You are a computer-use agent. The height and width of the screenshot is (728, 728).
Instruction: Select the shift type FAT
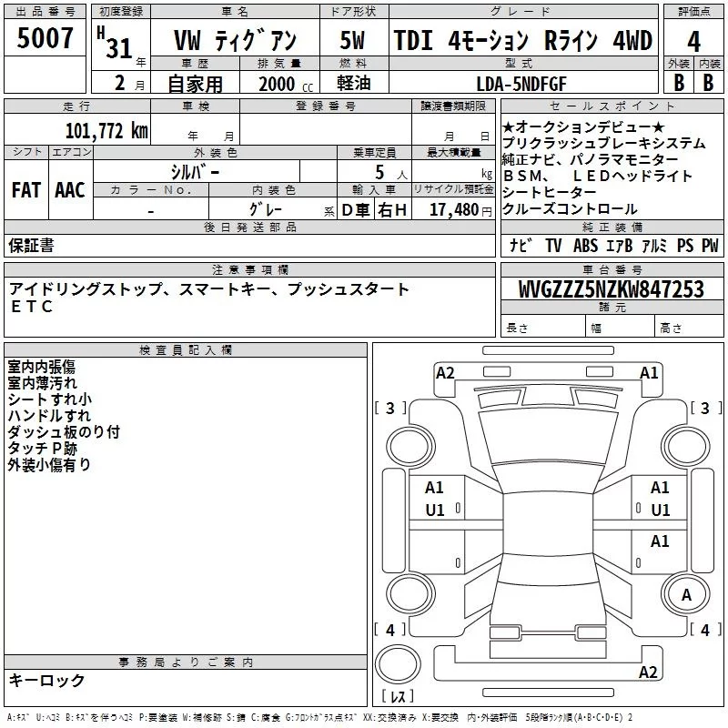26,190
